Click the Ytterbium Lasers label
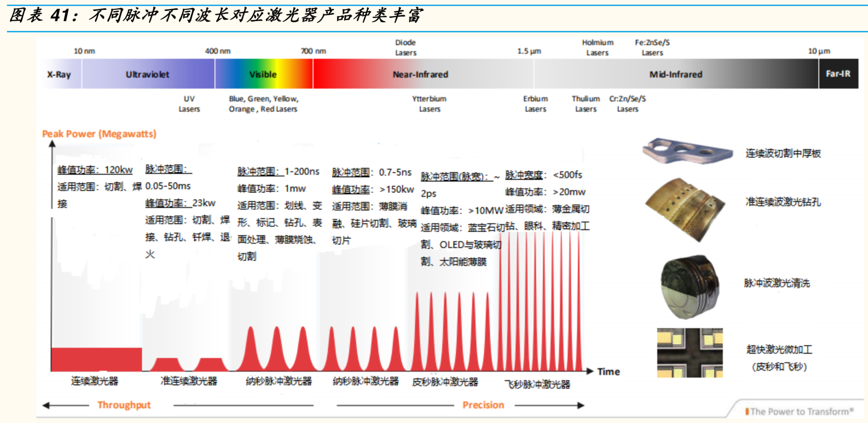The width and height of the screenshot is (868, 423). click(x=429, y=104)
